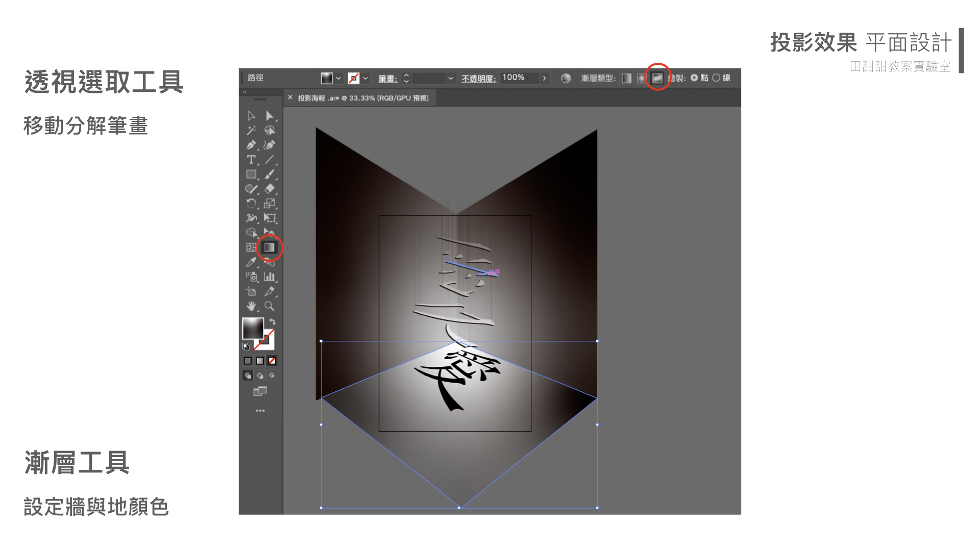Switch to 投影海報.ai document tab
The height and width of the screenshot is (551, 980).
pyautogui.click(x=363, y=98)
